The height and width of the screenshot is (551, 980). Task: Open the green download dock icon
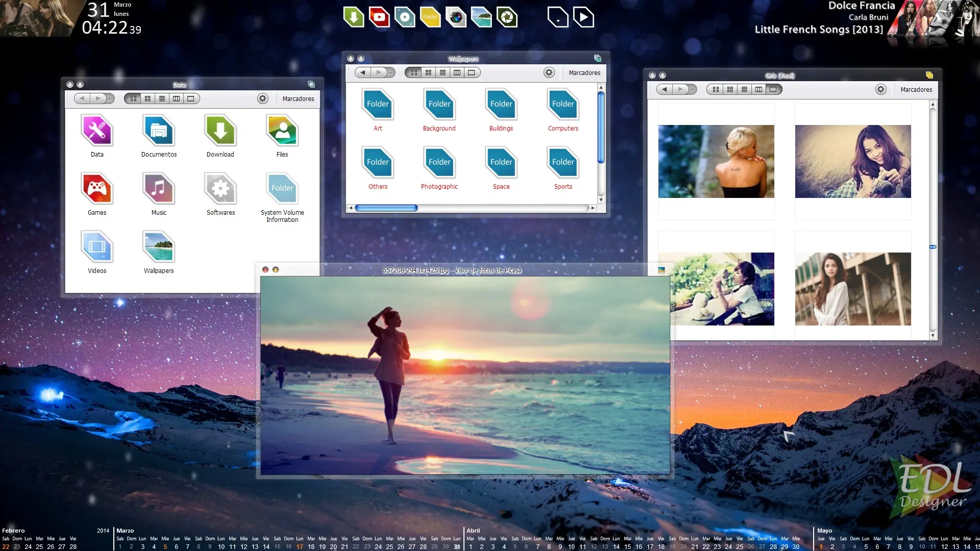point(353,17)
